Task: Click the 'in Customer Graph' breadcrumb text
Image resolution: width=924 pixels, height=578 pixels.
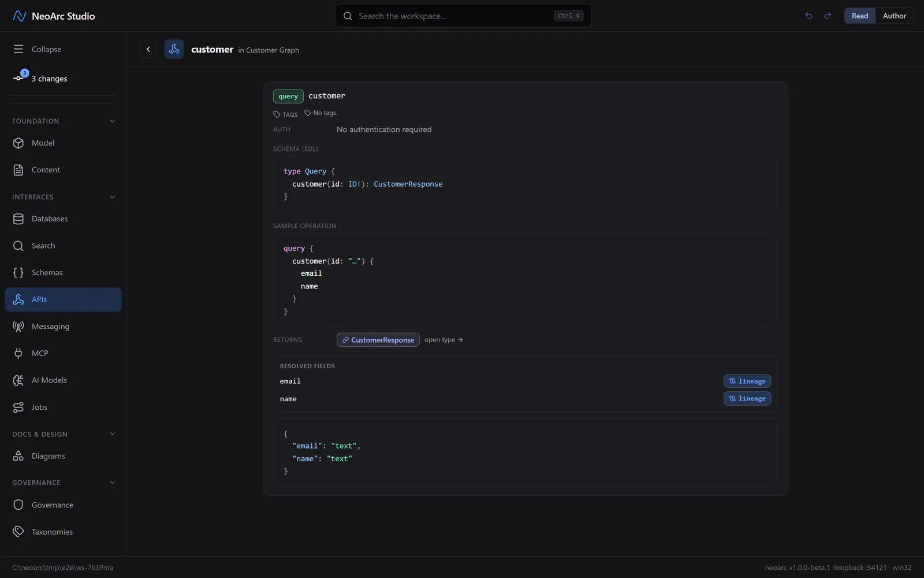Action: (269, 50)
